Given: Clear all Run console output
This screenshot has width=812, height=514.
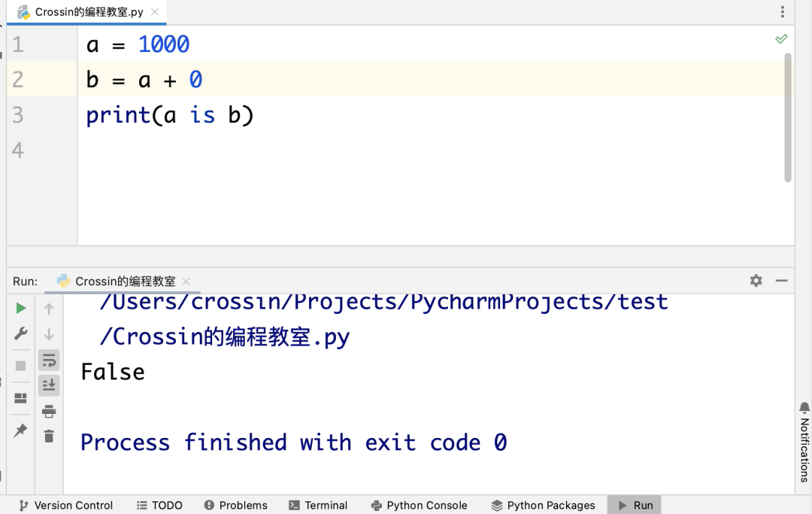Looking at the screenshot, I should click(49, 436).
